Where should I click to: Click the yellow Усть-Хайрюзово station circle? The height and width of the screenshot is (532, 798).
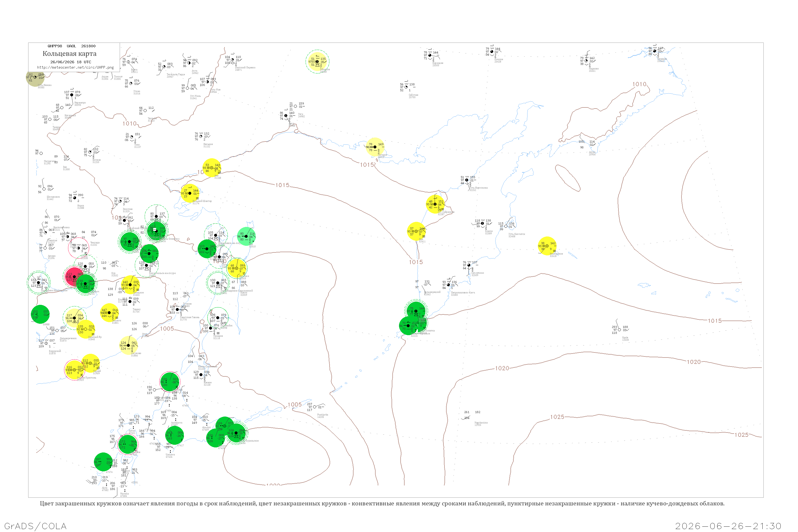click(435, 204)
